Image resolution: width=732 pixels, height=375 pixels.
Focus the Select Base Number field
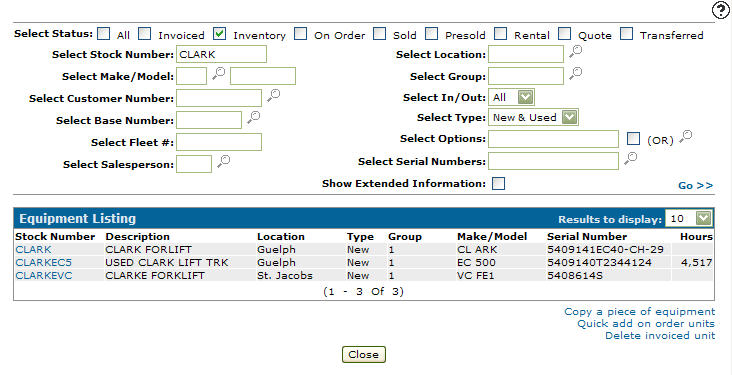209,120
